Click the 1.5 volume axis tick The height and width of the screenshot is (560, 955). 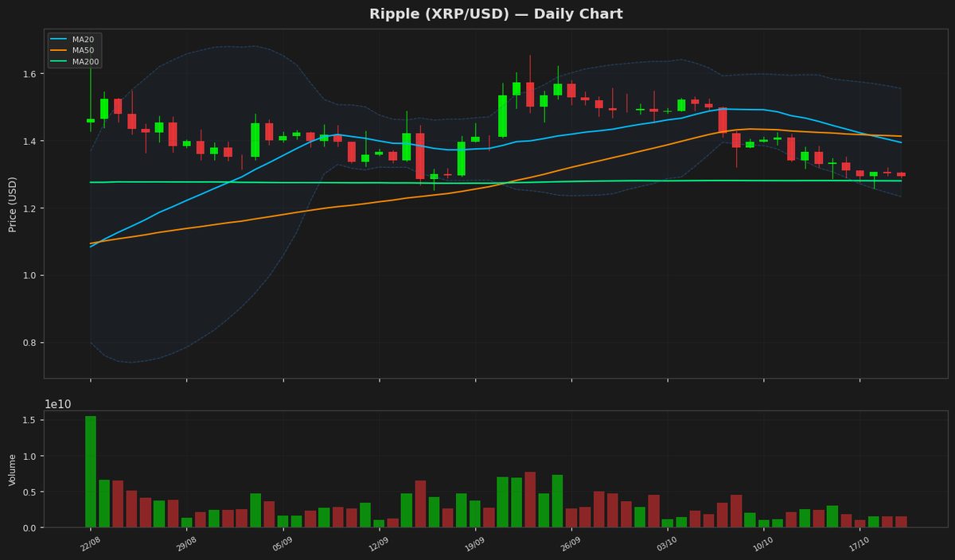[x=31, y=420]
